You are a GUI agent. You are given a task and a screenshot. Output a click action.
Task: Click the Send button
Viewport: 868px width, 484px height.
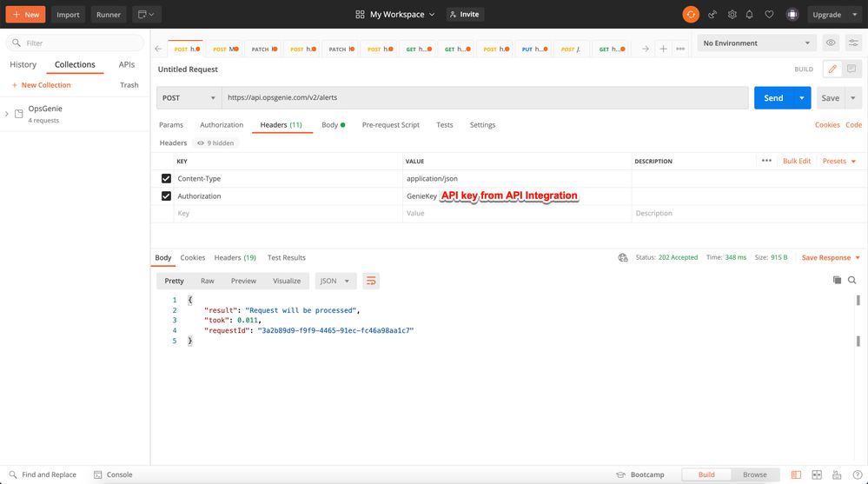[x=773, y=97]
